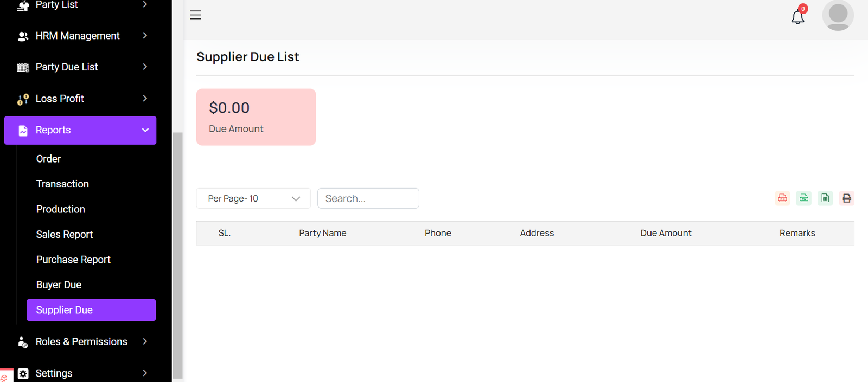This screenshot has width=868, height=382.
Task: Open the Sales Report page
Action: [65, 234]
